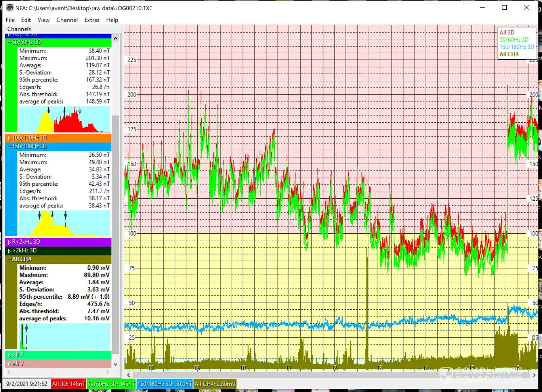Click the All CH4 histogram
Image resolution: width=542 pixels, height=392 pixels.
[x=64, y=336]
